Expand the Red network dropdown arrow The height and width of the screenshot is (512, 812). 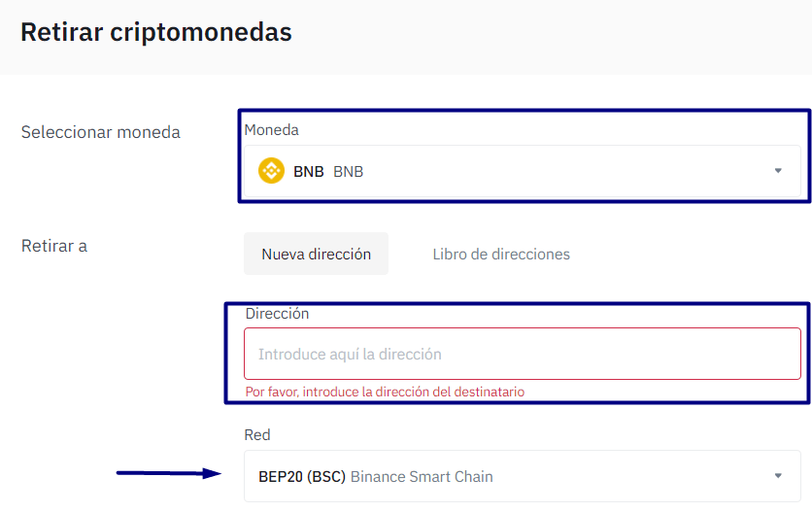click(x=777, y=476)
